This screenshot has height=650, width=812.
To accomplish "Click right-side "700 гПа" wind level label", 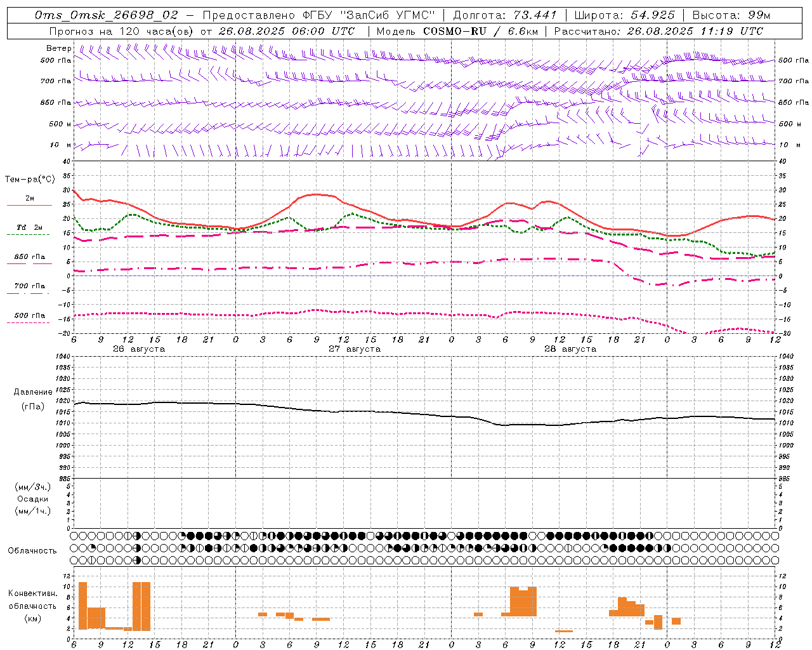I will click(794, 81).
